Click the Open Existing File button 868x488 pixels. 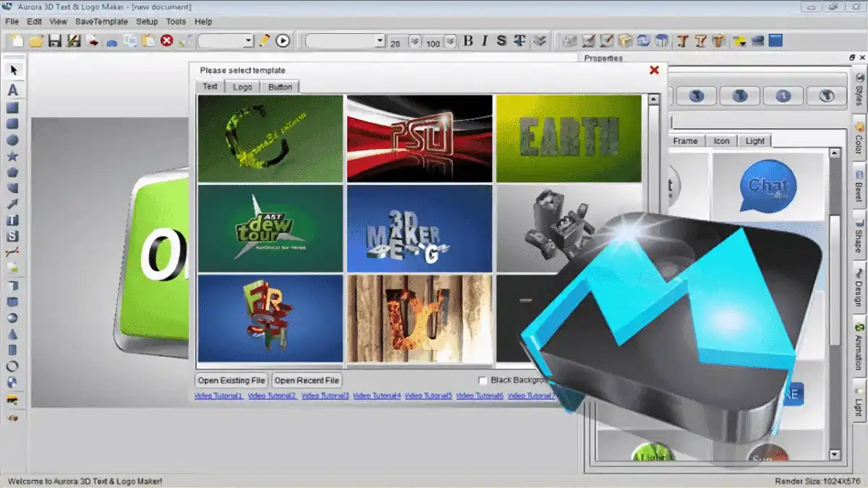click(231, 380)
